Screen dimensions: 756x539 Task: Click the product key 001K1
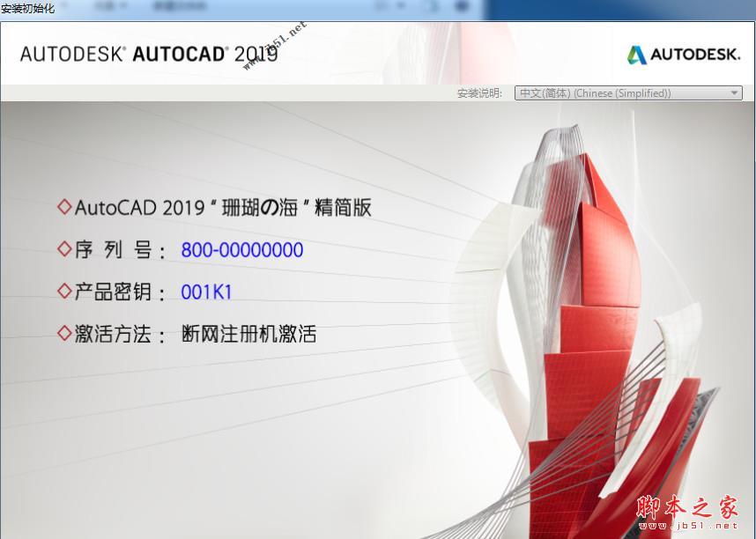[206, 291]
